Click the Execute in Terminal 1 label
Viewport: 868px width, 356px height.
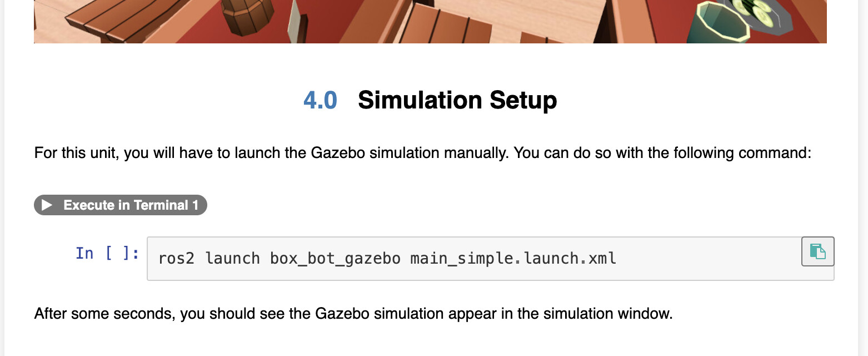(x=131, y=205)
